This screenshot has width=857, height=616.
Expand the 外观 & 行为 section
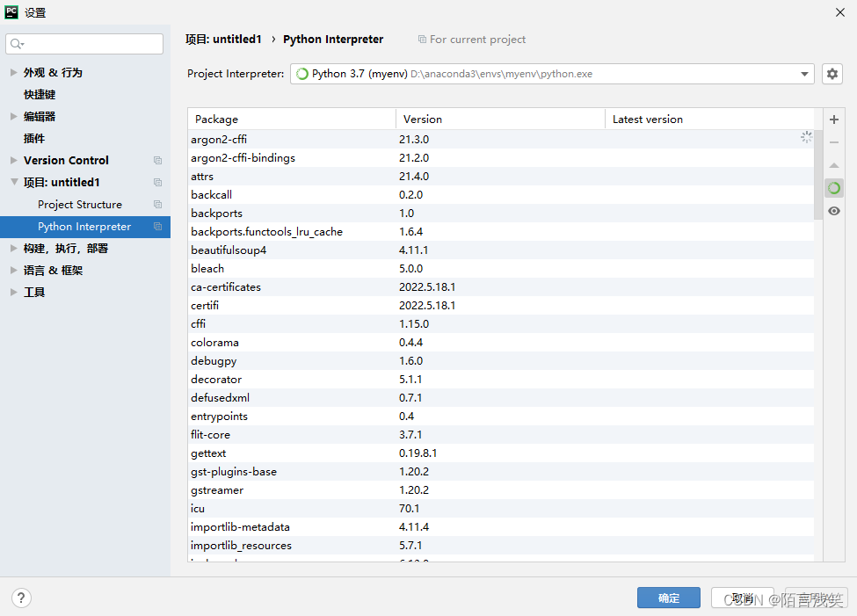point(14,72)
